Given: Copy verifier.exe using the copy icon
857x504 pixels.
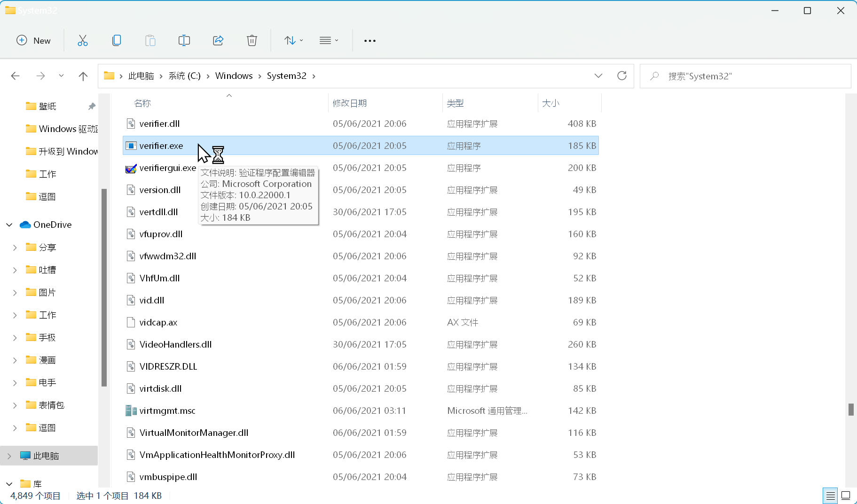Looking at the screenshot, I should pyautogui.click(x=117, y=40).
